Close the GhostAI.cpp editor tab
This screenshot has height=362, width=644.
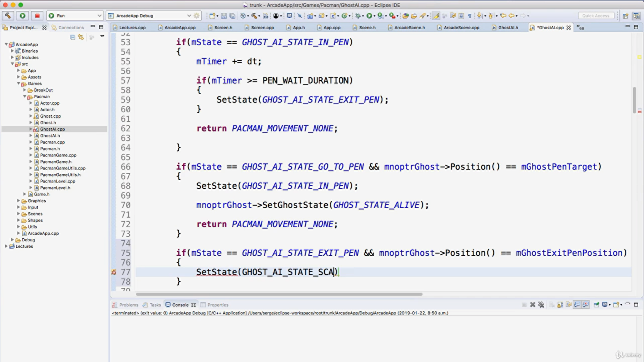pyautogui.click(x=569, y=27)
